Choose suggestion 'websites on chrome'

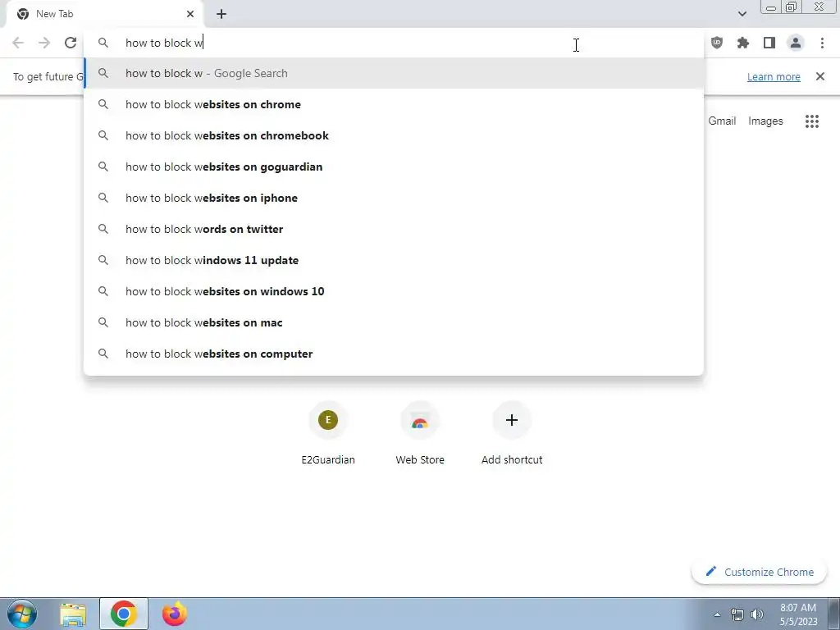coord(394,104)
